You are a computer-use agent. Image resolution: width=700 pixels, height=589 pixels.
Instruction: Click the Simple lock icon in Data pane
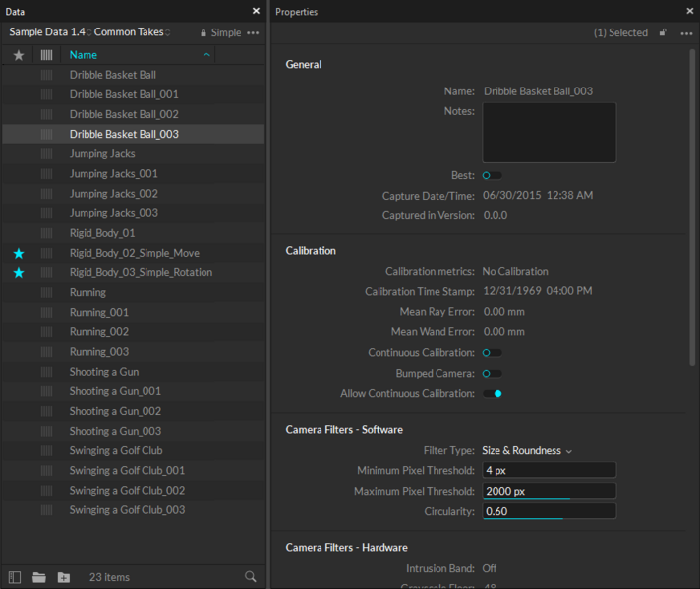[204, 32]
